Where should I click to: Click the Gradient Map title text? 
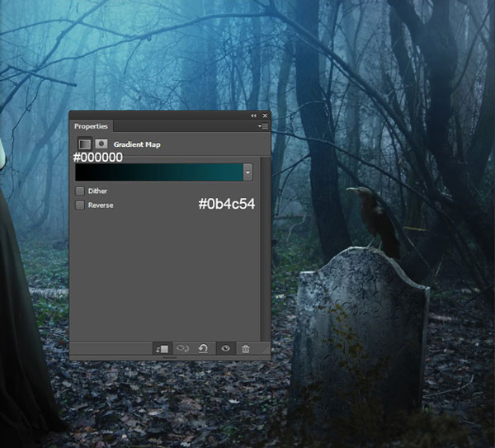pyautogui.click(x=137, y=144)
